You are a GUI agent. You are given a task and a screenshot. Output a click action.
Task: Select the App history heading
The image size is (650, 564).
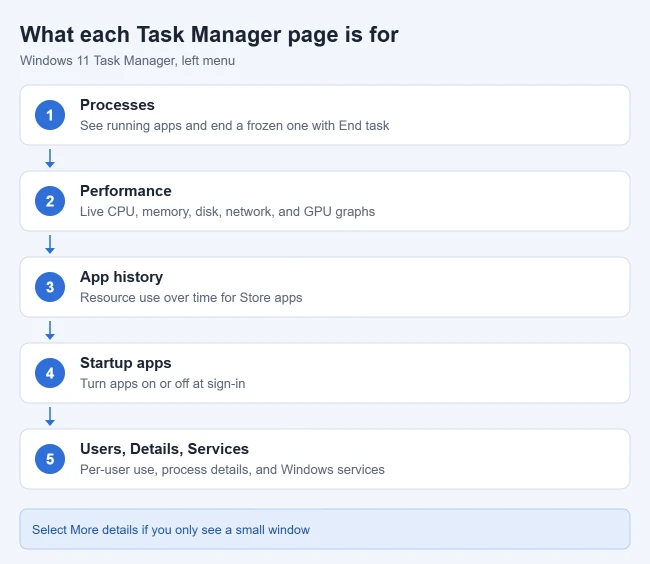point(121,277)
